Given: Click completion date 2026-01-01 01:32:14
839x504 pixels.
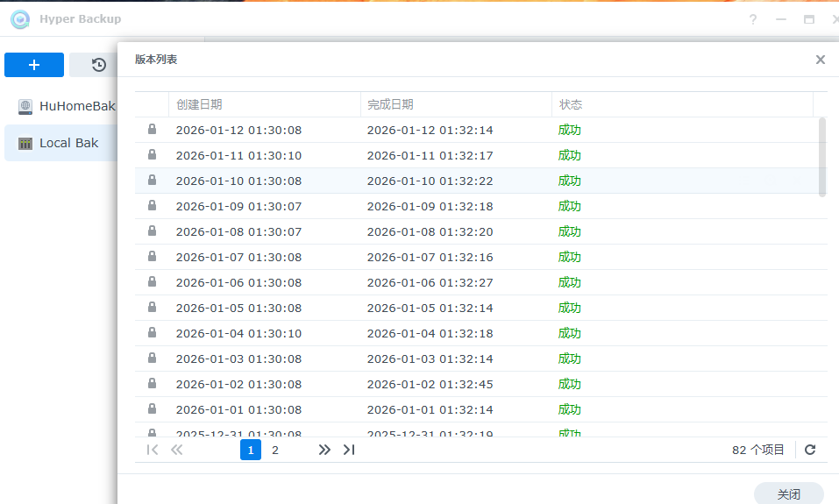Looking at the screenshot, I should (430, 410).
